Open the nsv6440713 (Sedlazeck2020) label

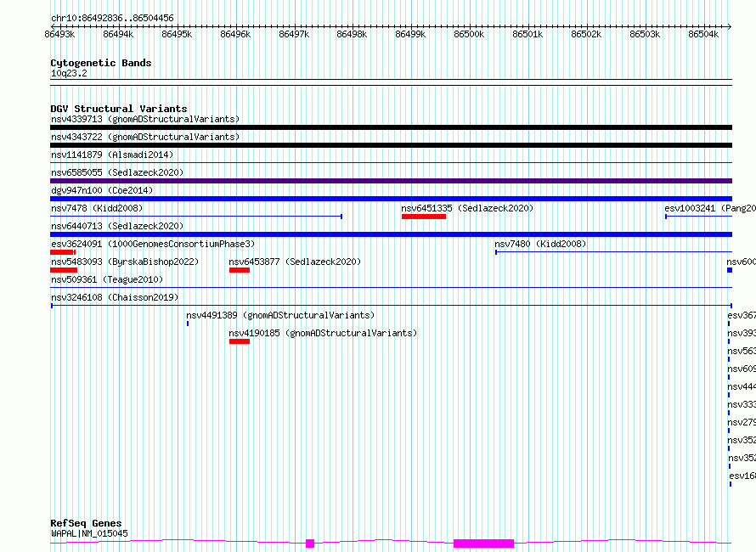[x=117, y=226]
